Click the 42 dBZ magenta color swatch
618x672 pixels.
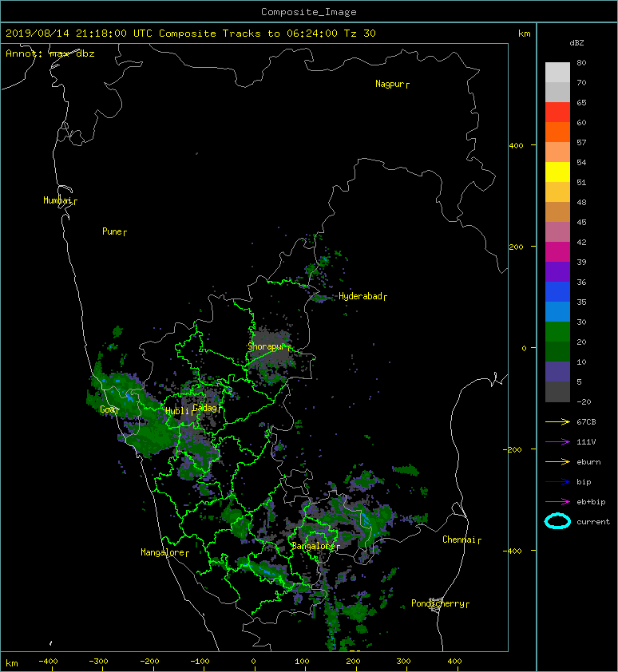click(x=557, y=252)
